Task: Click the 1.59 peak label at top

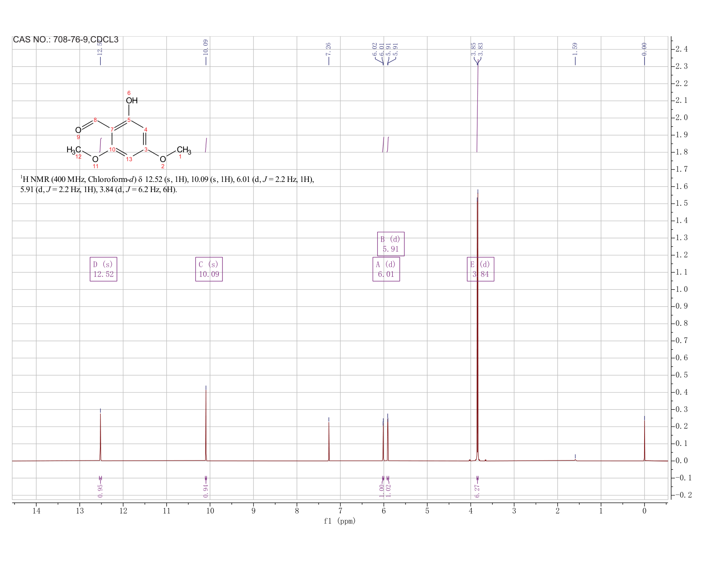Action: [575, 49]
